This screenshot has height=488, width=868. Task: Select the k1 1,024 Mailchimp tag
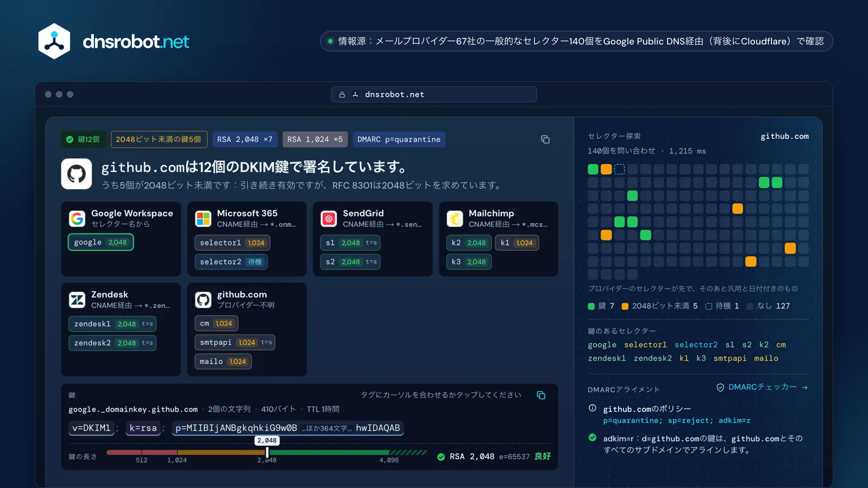[x=516, y=242]
